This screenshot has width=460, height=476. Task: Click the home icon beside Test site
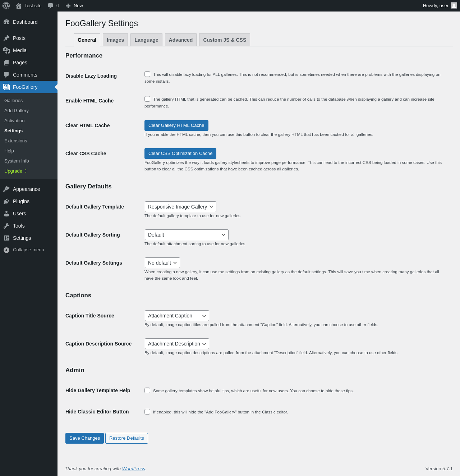coord(19,6)
